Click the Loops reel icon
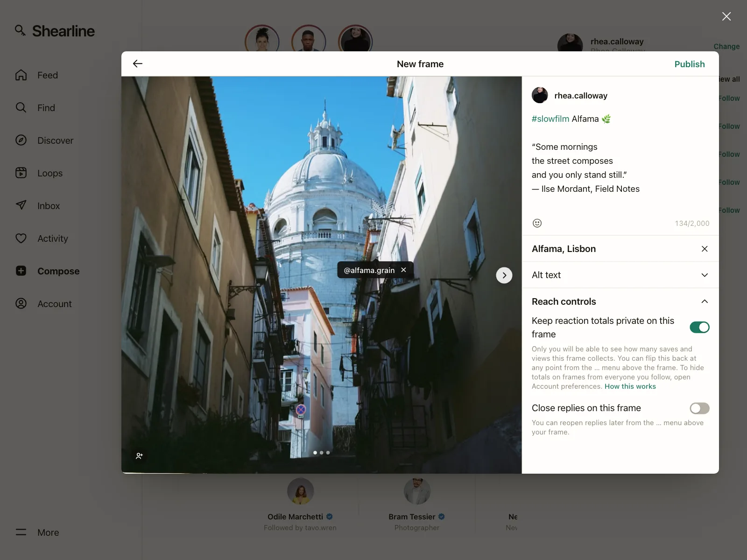 point(21,173)
